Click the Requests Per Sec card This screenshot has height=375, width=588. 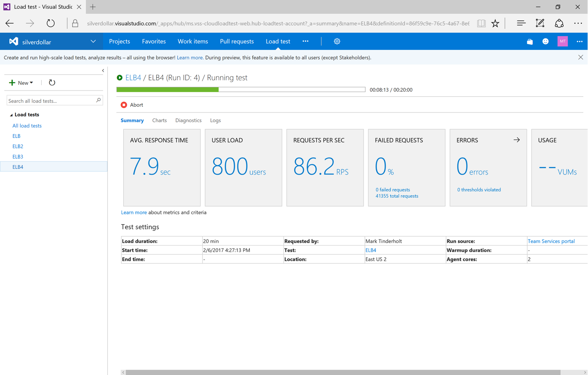[x=325, y=168]
